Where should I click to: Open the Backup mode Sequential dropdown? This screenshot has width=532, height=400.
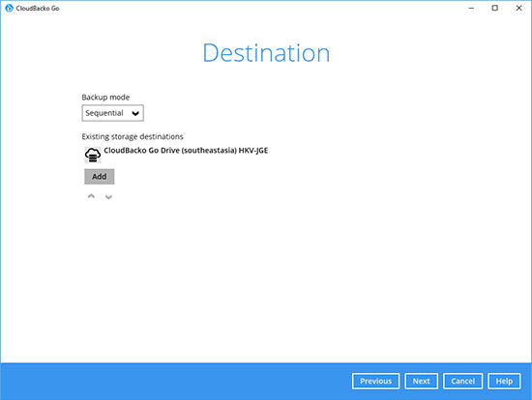112,113
